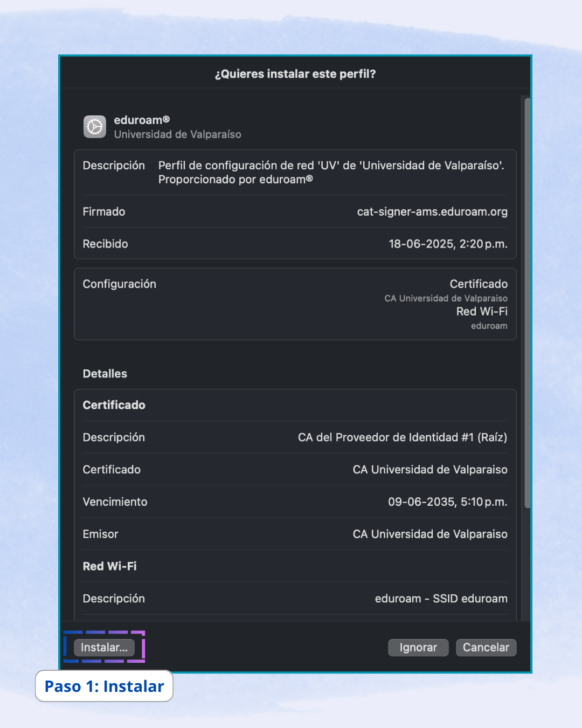
Task: Click the Ignorar button
Action: point(418,648)
